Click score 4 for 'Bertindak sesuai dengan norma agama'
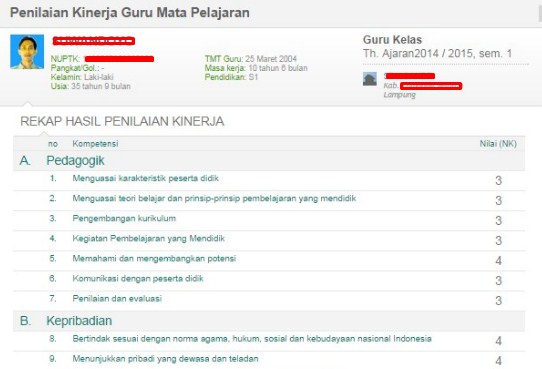 (x=498, y=341)
